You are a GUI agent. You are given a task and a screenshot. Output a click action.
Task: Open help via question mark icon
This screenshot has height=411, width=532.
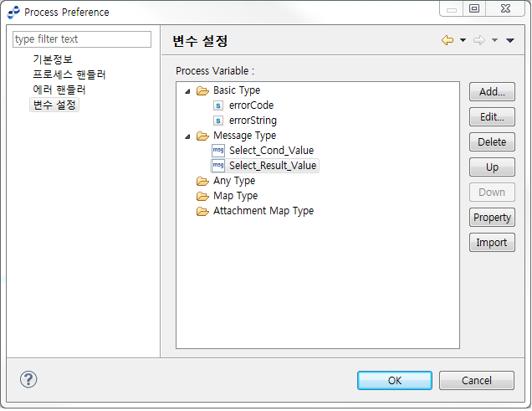coord(28,379)
